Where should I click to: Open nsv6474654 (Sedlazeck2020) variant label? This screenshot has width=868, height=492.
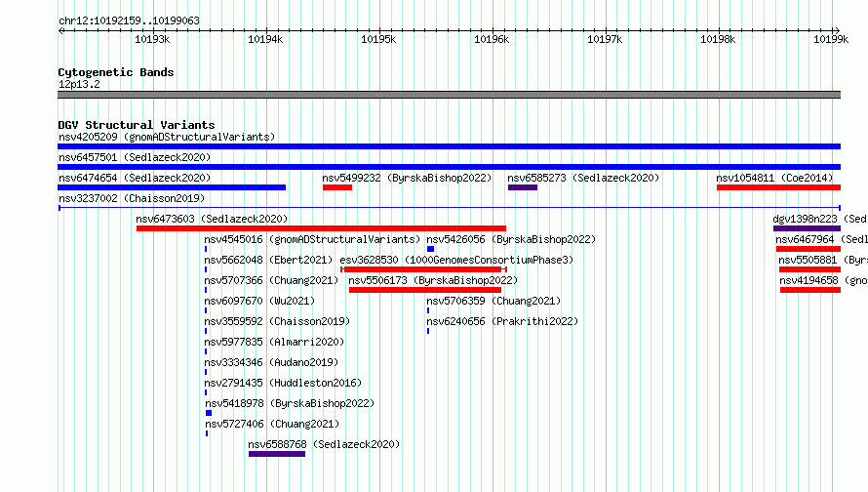(x=135, y=178)
